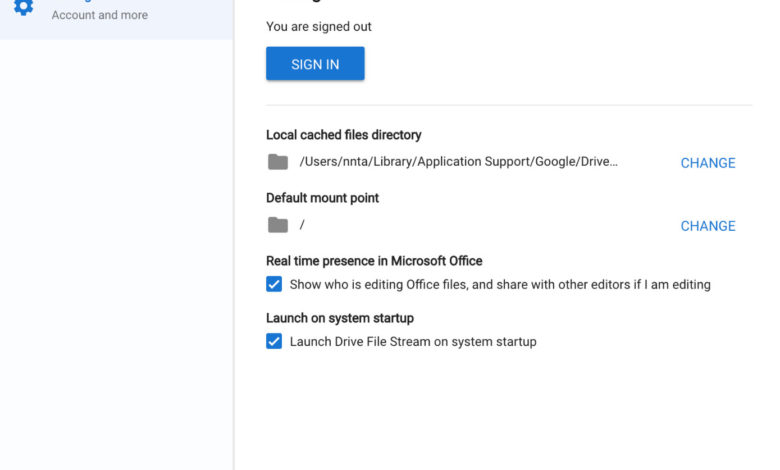Click folder icon beside cached files path
This screenshot has height=470, width=780.
(278, 162)
